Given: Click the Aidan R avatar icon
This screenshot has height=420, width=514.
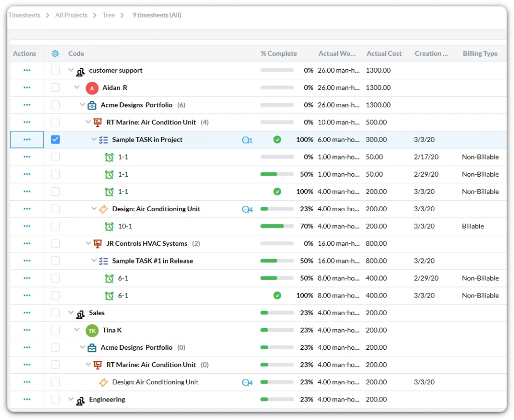Looking at the screenshot, I should [x=92, y=88].
